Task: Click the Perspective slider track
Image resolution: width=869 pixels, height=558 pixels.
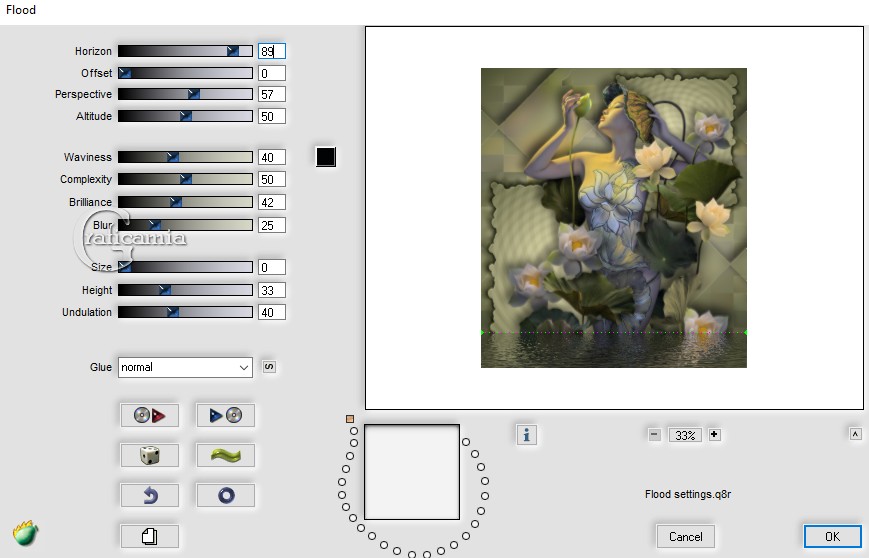Action: [x=185, y=94]
